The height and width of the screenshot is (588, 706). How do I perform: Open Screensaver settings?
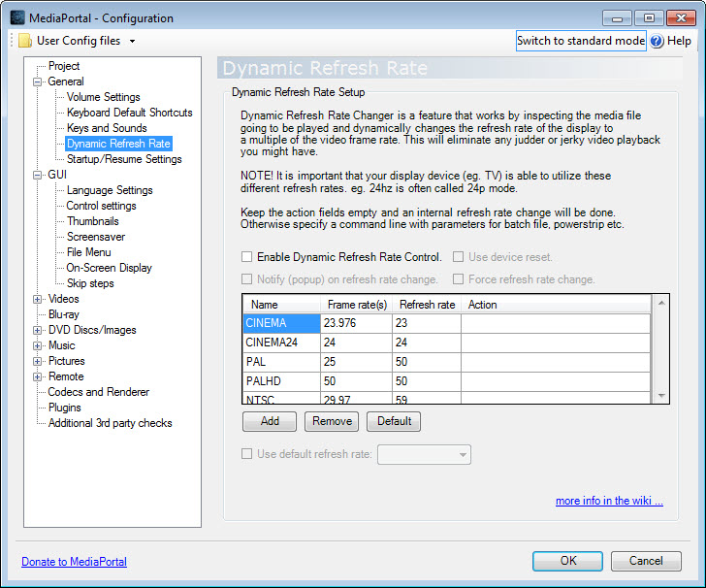[x=96, y=237]
